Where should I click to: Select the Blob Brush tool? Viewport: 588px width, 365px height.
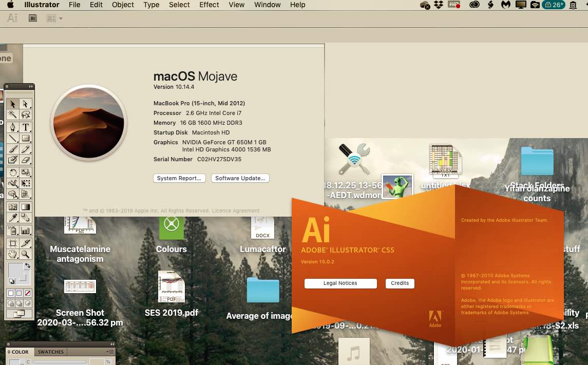(13, 160)
